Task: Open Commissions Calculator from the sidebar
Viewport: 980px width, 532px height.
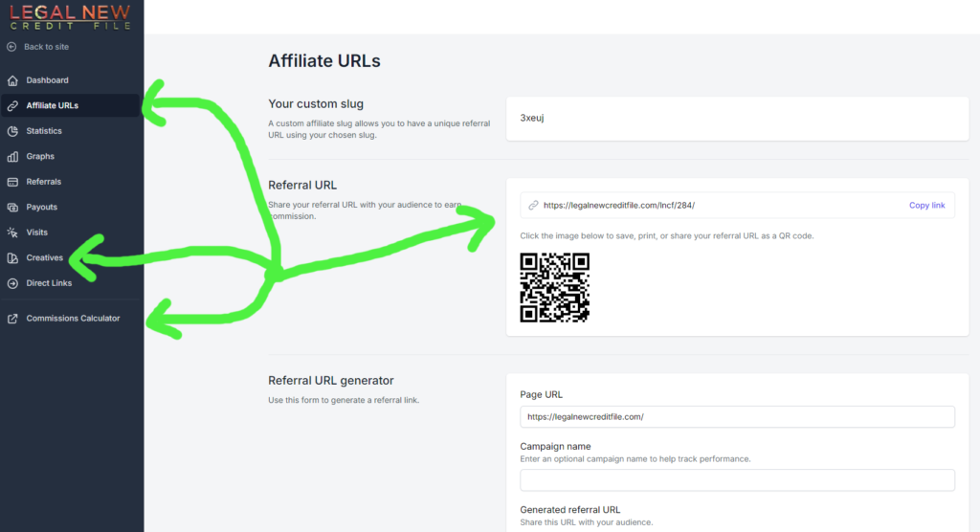Action: 73,319
